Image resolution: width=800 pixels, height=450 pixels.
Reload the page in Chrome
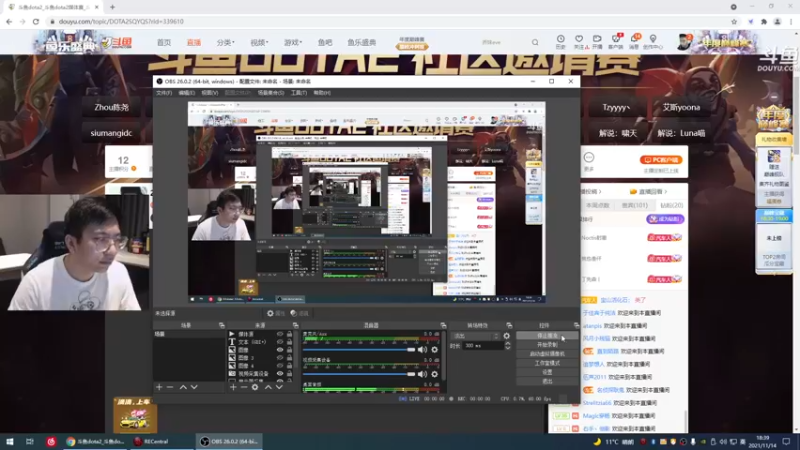pos(36,21)
